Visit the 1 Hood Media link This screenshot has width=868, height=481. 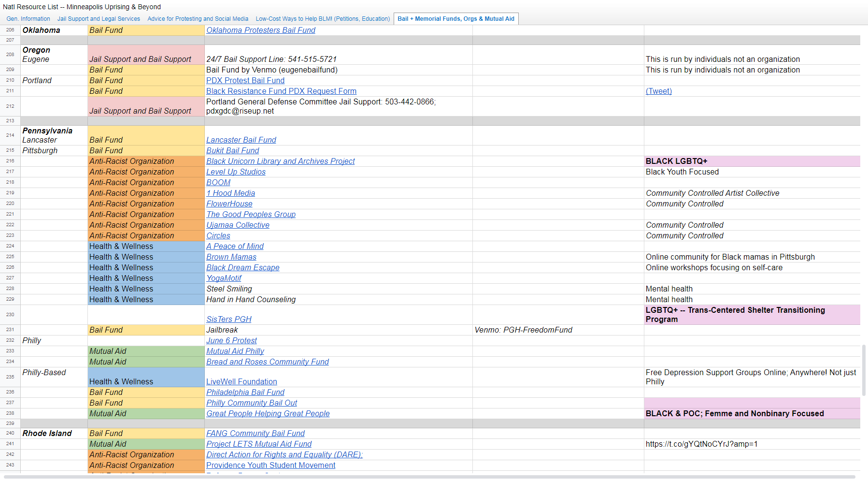coord(230,193)
